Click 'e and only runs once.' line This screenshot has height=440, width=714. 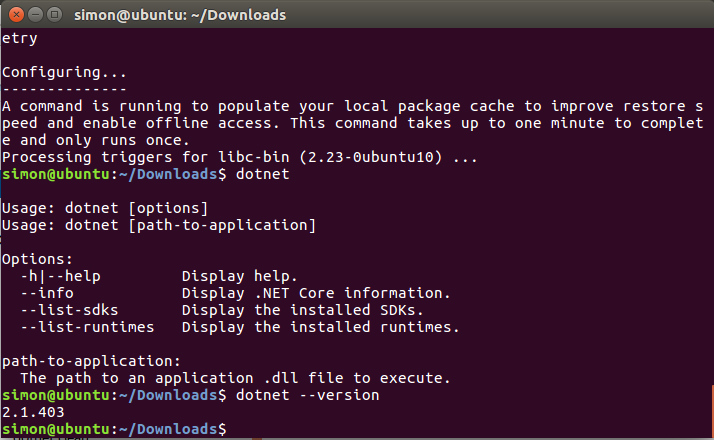(96, 140)
